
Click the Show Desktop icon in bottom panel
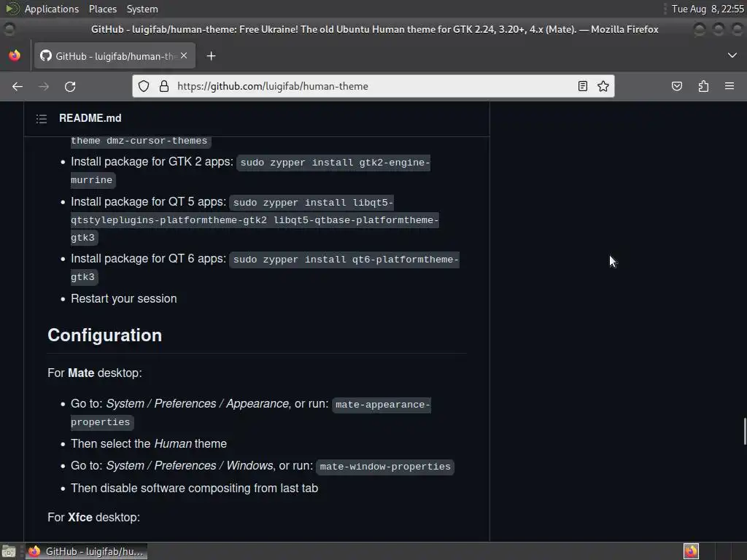(9, 551)
